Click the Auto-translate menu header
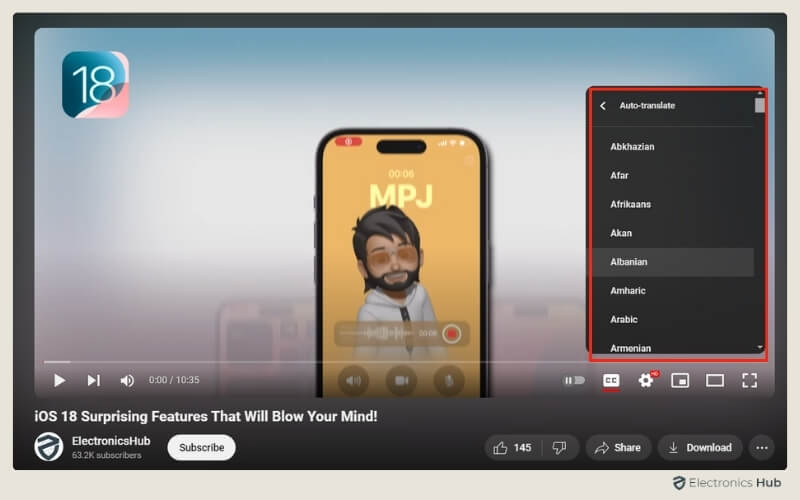800x500 pixels. click(x=647, y=106)
